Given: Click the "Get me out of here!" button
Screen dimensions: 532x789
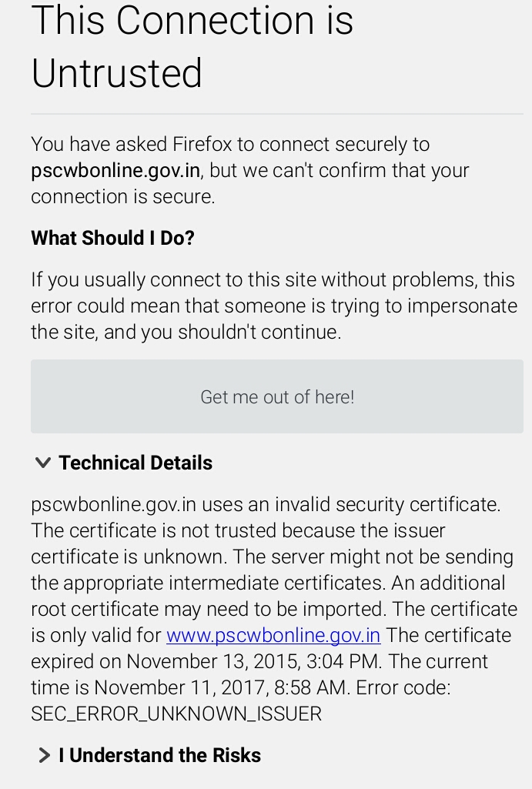Looking at the screenshot, I should 277,396.
